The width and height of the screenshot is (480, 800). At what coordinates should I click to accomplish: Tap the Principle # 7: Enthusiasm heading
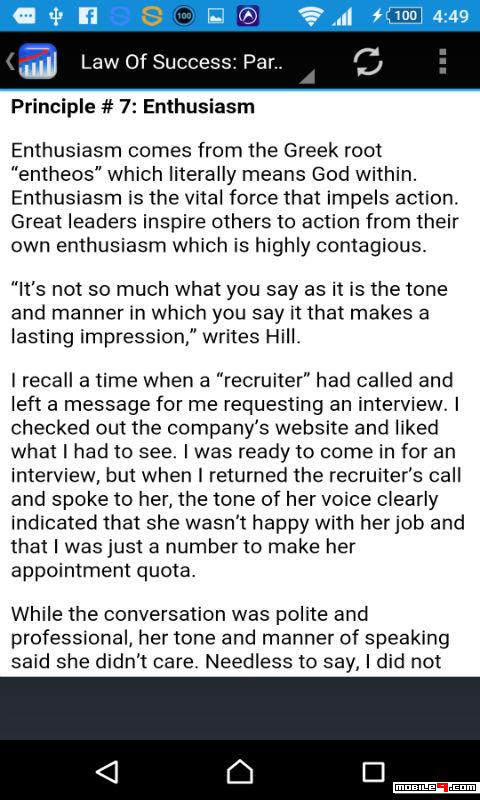pyautogui.click(x=133, y=106)
